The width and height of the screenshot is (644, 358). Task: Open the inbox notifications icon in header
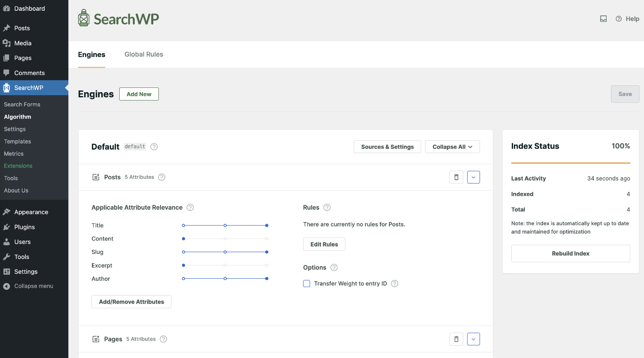pyautogui.click(x=603, y=19)
